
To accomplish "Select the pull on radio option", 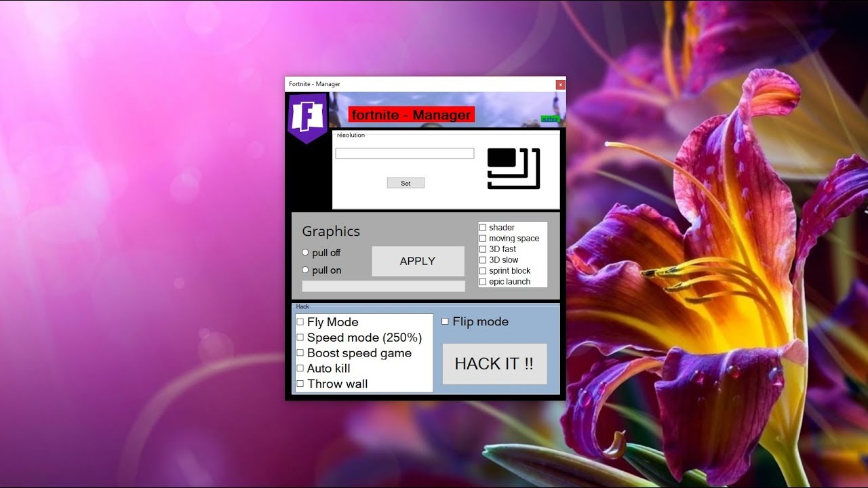I will 305,270.
